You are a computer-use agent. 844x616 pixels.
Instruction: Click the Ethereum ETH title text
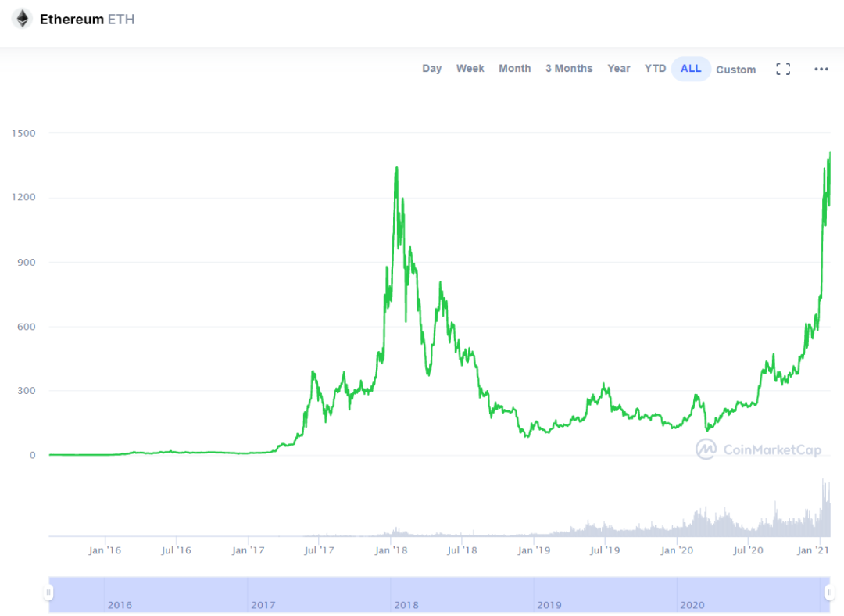[88, 20]
